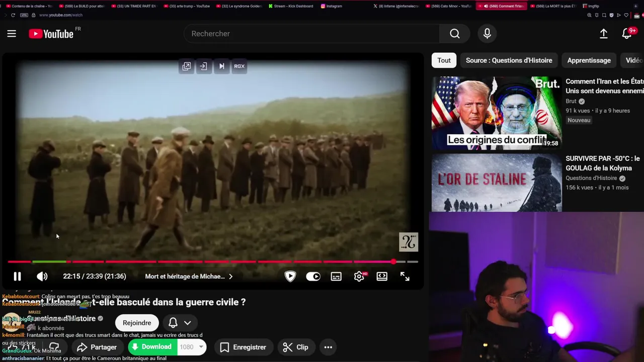
Task: Click the browser snapshot crop icon
Action: pyautogui.click(x=604, y=15)
